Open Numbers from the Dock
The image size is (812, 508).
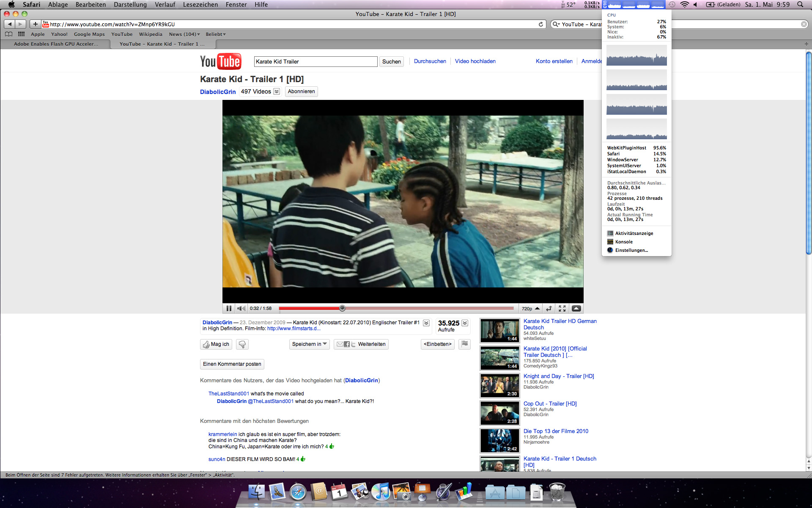tap(464, 492)
